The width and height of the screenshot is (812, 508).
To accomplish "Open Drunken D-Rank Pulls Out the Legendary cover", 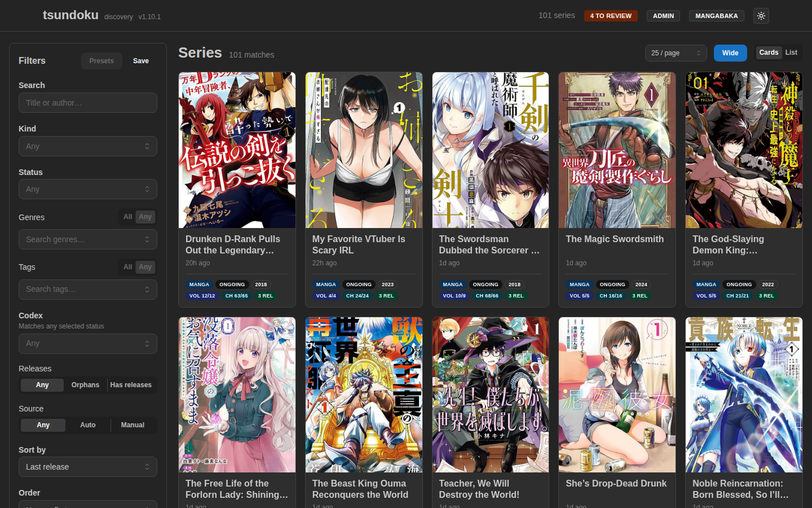I will pyautogui.click(x=237, y=150).
